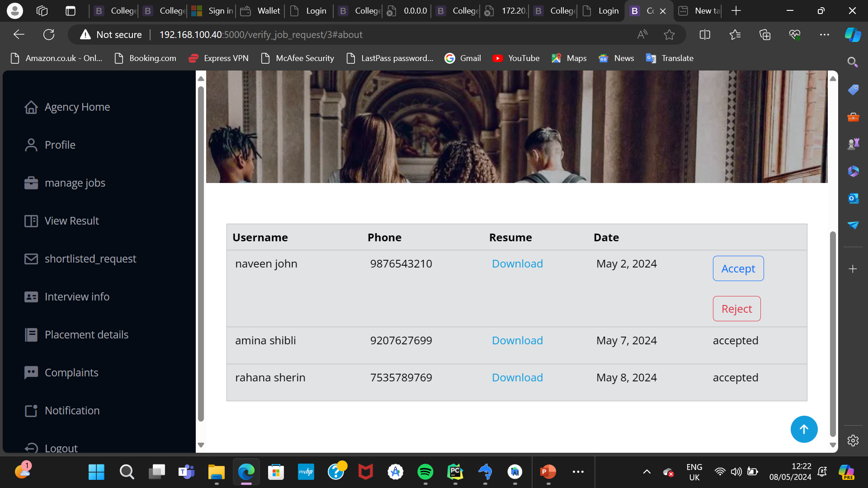This screenshot has width=868, height=488.
Task: Open Interview info card icon
Action: pyautogui.click(x=31, y=297)
